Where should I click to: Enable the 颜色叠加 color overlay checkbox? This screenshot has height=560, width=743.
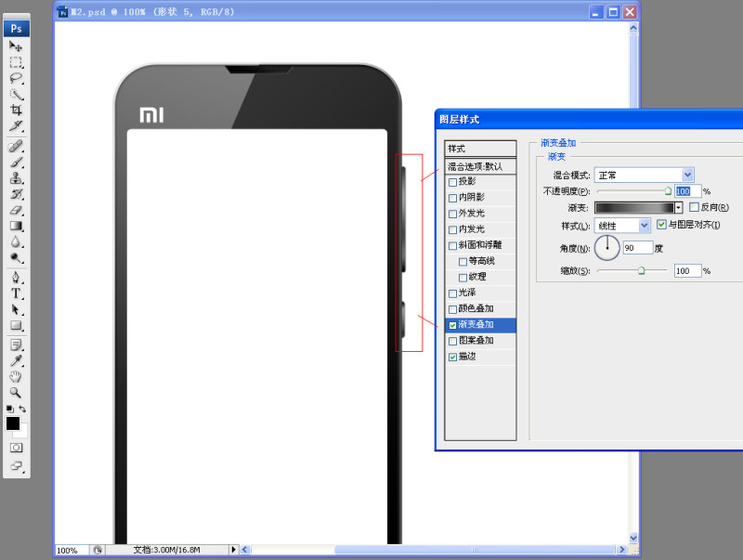click(x=452, y=309)
